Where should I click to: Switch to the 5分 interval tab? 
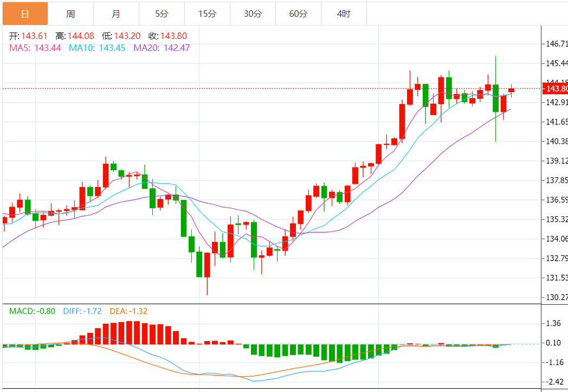click(162, 14)
